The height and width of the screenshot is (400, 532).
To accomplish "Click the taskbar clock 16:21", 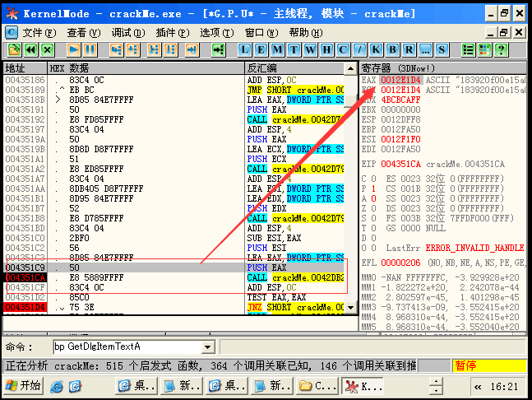I will (x=504, y=386).
